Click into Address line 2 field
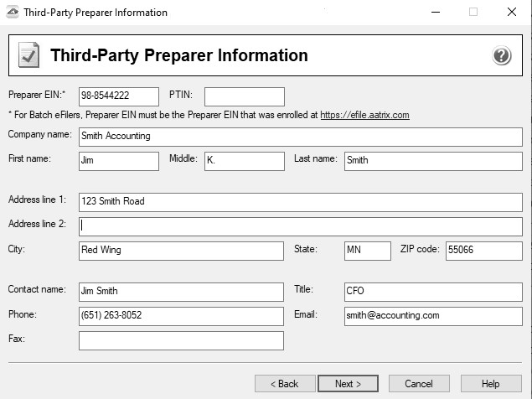The height and width of the screenshot is (399, 532). (x=300, y=226)
